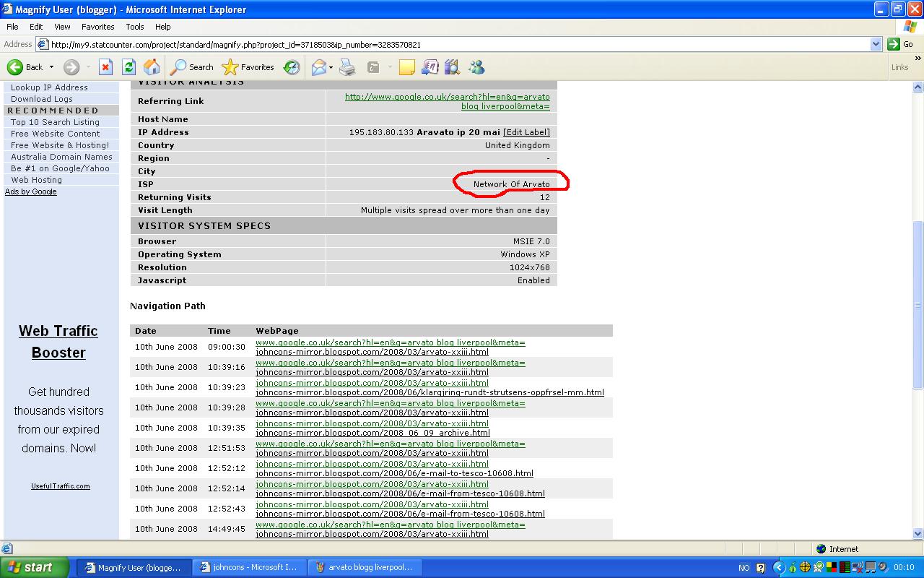Click the Internet zone globe icon
The width and height of the screenshot is (924, 578).
(821, 549)
